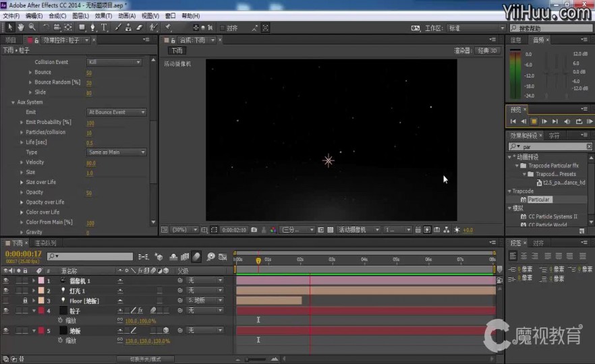Select the Brush tool
Image resolution: width=595 pixels, height=364 pixels.
pyautogui.click(x=118, y=27)
